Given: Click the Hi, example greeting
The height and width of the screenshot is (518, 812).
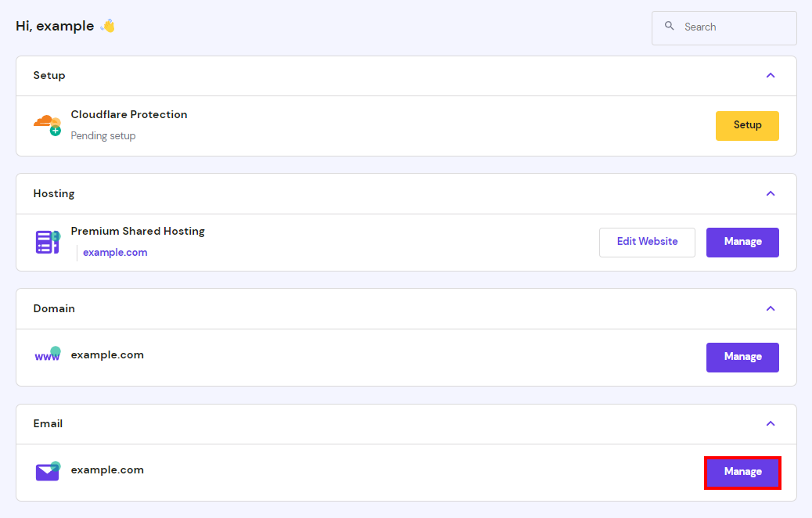Looking at the screenshot, I should point(55,26).
